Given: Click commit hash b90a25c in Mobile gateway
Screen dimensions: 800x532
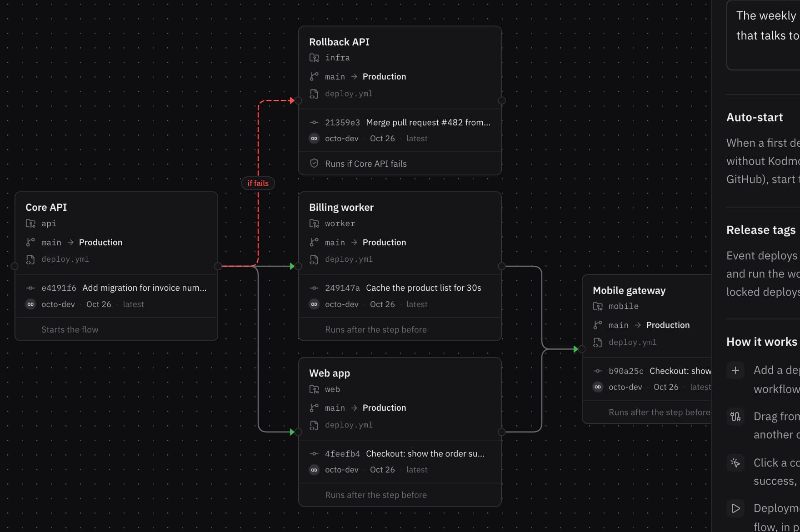Looking at the screenshot, I should point(626,371).
